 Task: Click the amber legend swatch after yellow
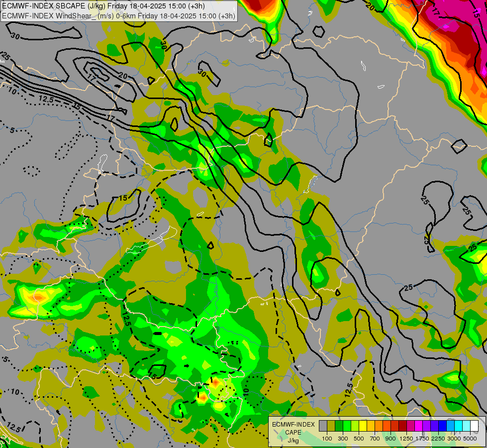(x=371, y=426)
